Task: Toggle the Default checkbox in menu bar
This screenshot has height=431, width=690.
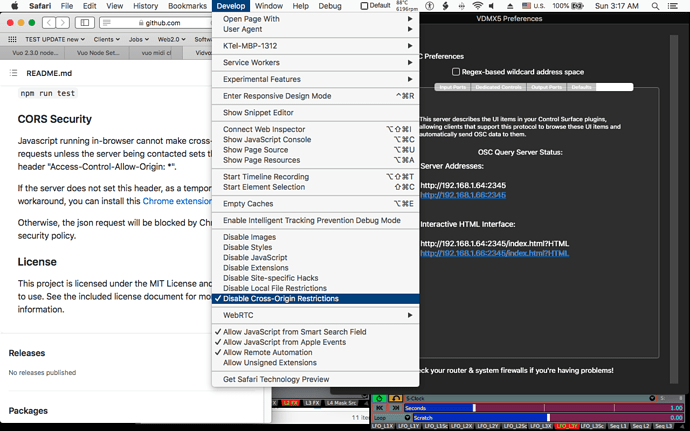Action: (364, 6)
